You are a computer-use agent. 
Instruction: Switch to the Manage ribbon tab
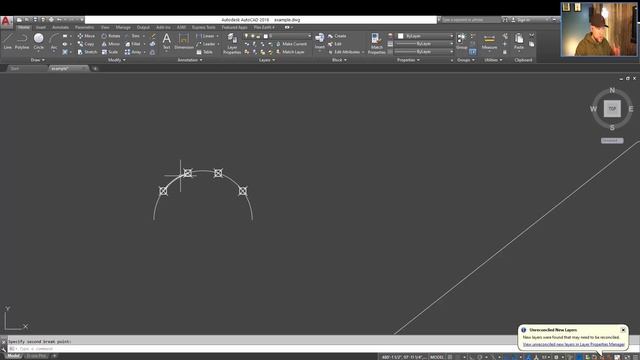[x=123, y=27]
